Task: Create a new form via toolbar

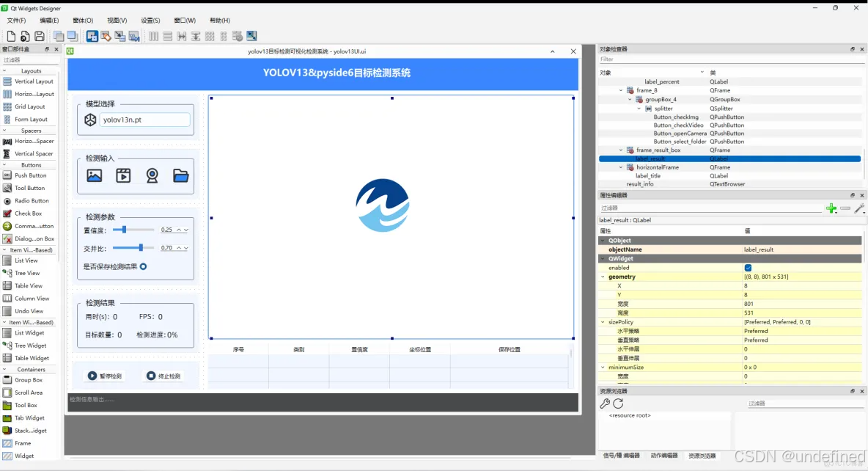Action: pos(11,36)
